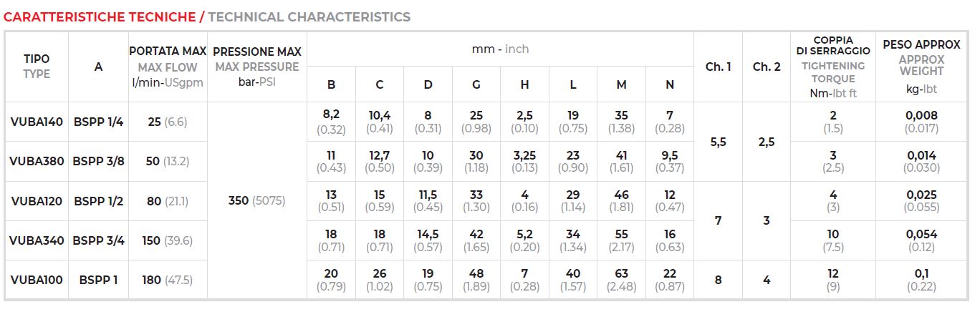Click the VUBA120 type cell
The image size is (980, 317).
pyautogui.click(x=37, y=201)
